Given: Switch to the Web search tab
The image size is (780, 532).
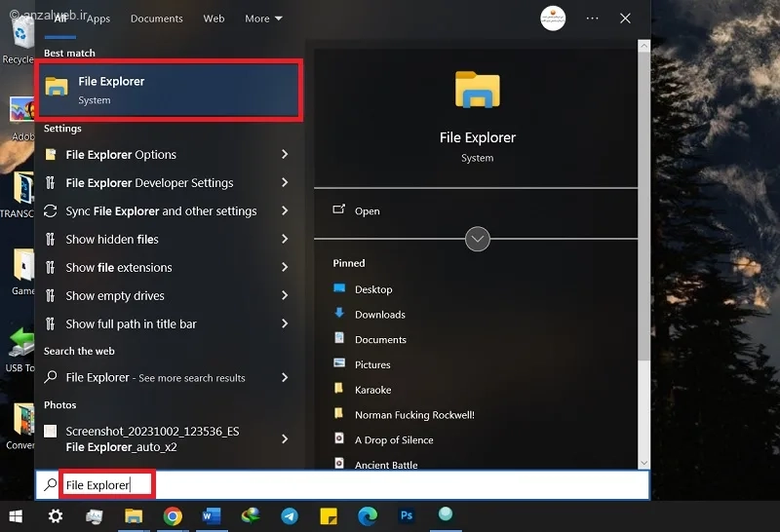Looking at the screenshot, I should [214, 19].
